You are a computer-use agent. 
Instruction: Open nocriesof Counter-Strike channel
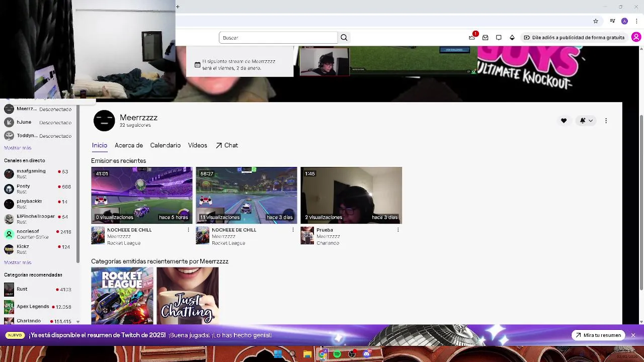click(x=38, y=234)
